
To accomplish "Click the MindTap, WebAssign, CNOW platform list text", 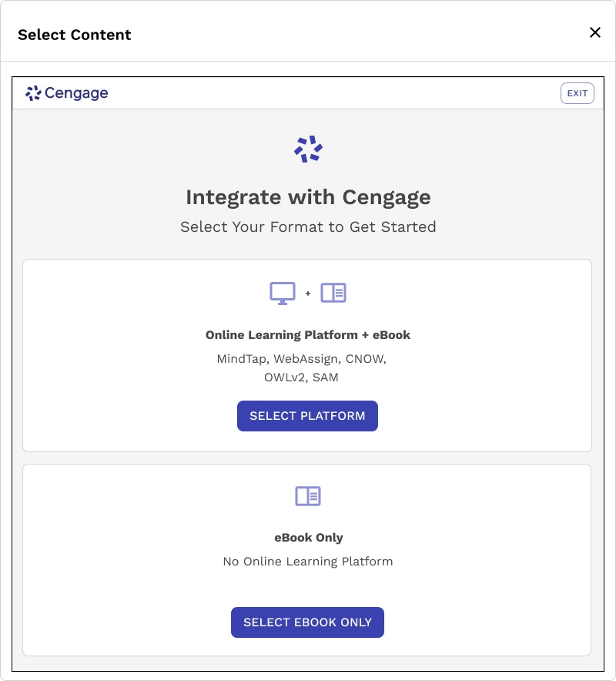I will (x=302, y=359).
